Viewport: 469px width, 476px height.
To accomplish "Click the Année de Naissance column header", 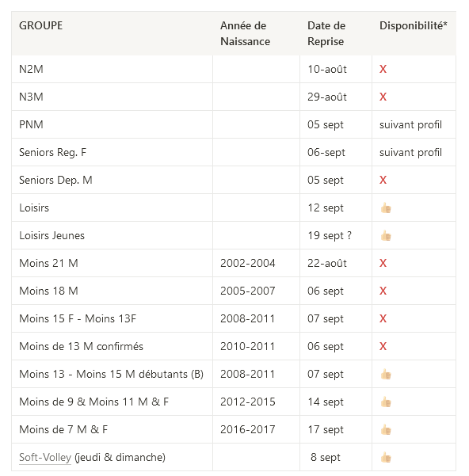I will click(x=245, y=33).
